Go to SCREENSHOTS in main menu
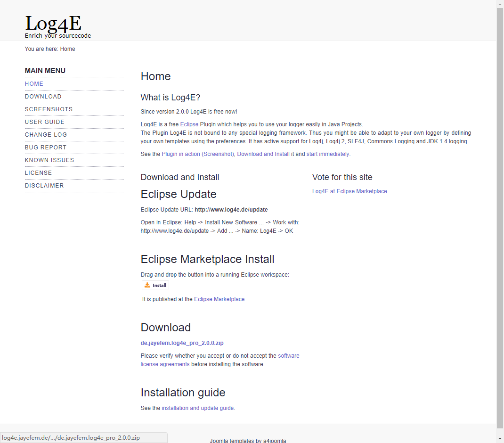This screenshot has width=504, height=443. [x=49, y=109]
